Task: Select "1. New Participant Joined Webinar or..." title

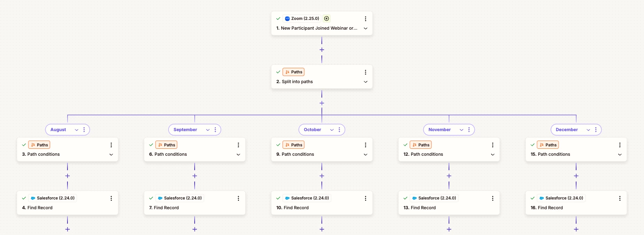Action: point(317,28)
